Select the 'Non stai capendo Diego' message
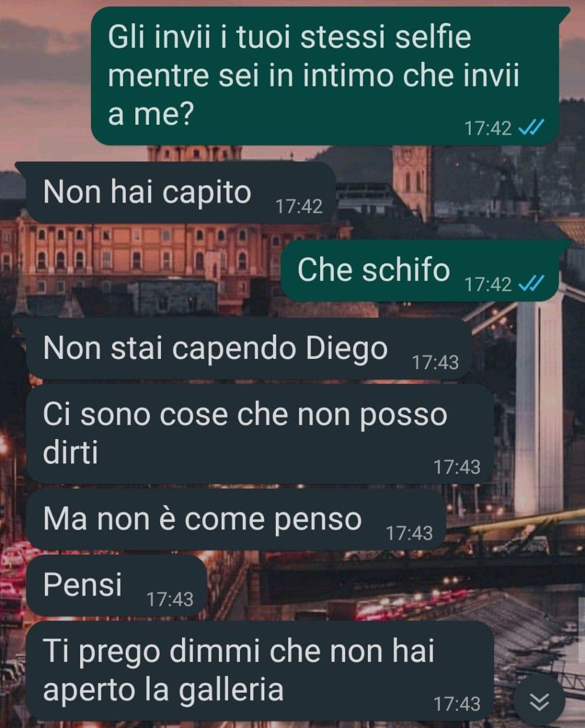The height and width of the screenshot is (728, 585). pyautogui.click(x=243, y=348)
